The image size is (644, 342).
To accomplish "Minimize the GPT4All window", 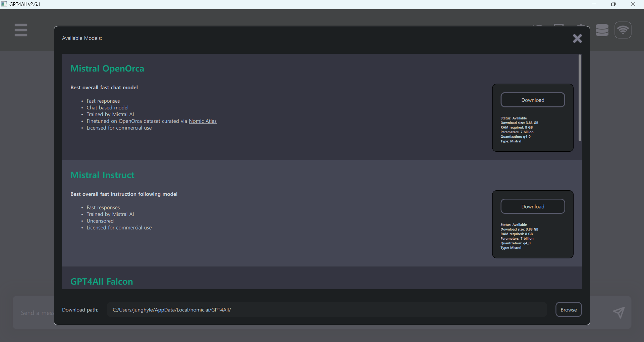I will (x=594, y=4).
